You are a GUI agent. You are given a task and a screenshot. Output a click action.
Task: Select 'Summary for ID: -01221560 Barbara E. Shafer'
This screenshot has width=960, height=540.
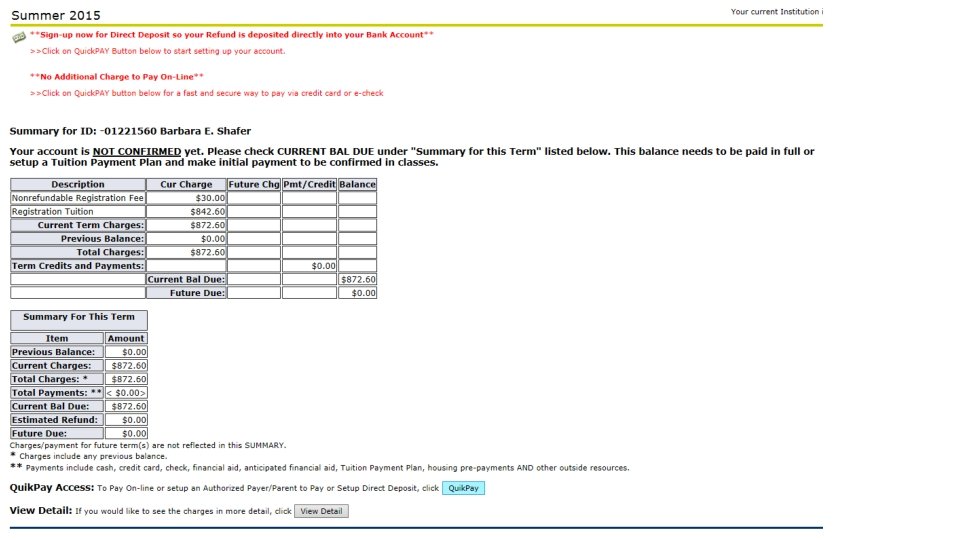coord(130,131)
